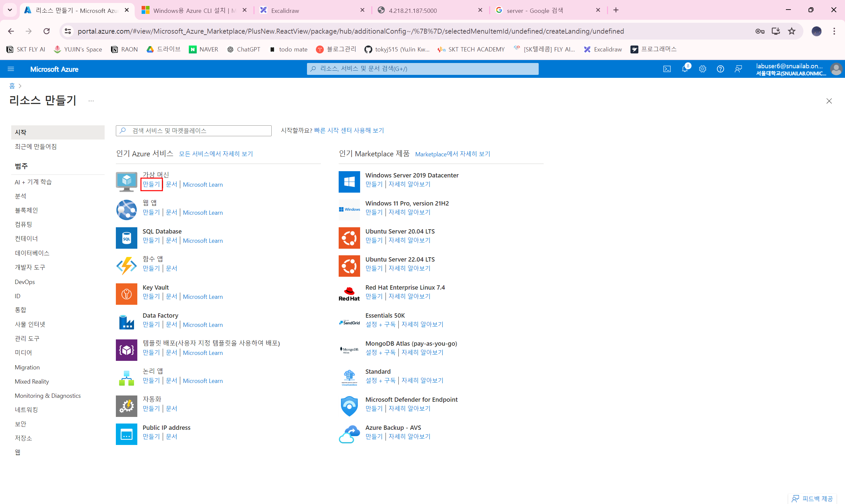Expand the browser tab search dropdown
Screen dimensions: 845x504
click(x=10, y=10)
